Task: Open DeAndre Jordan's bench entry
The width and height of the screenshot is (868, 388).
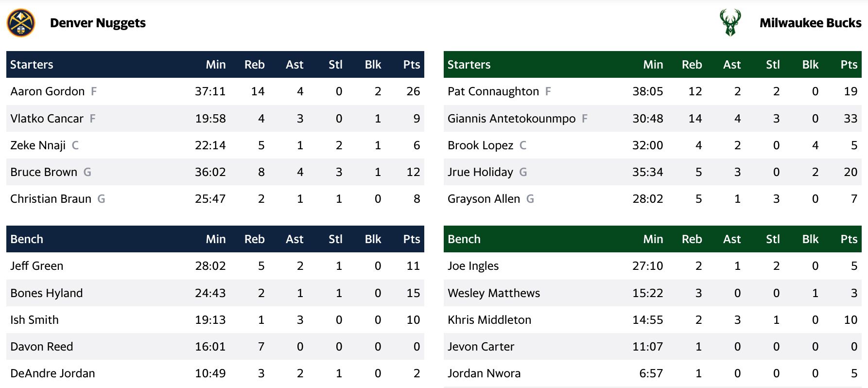Action: (215, 373)
